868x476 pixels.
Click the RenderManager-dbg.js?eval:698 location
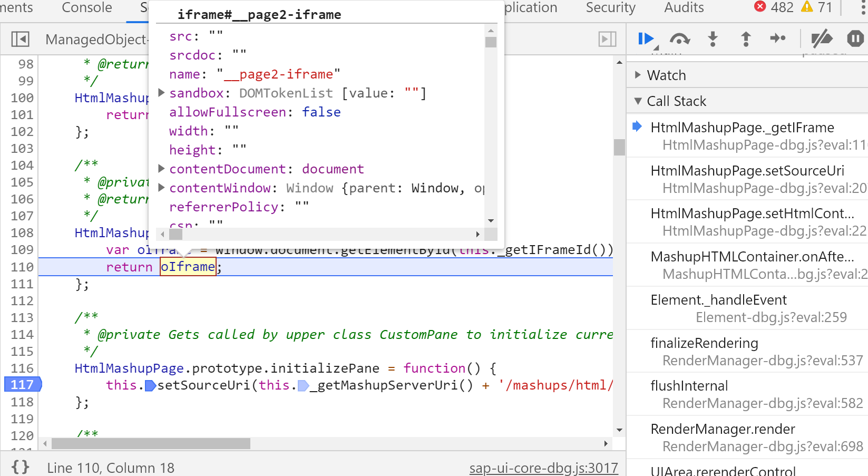pos(763,446)
